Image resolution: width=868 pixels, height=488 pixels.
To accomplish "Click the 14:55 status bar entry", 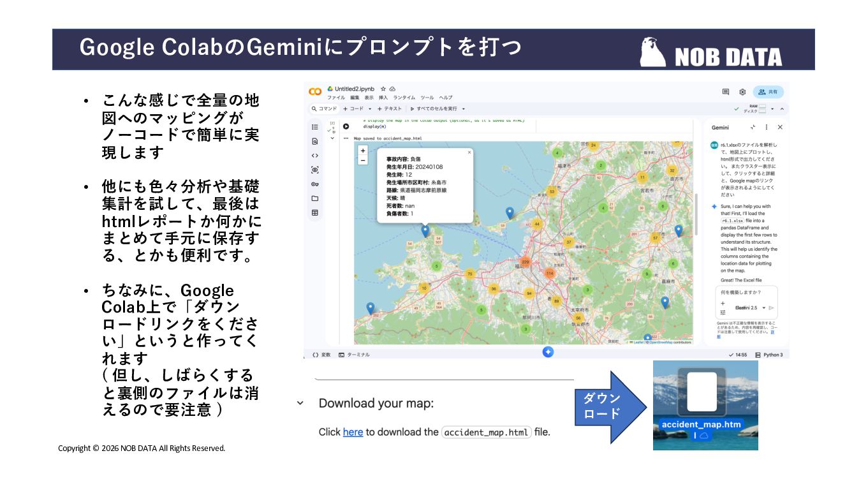I will click(737, 355).
